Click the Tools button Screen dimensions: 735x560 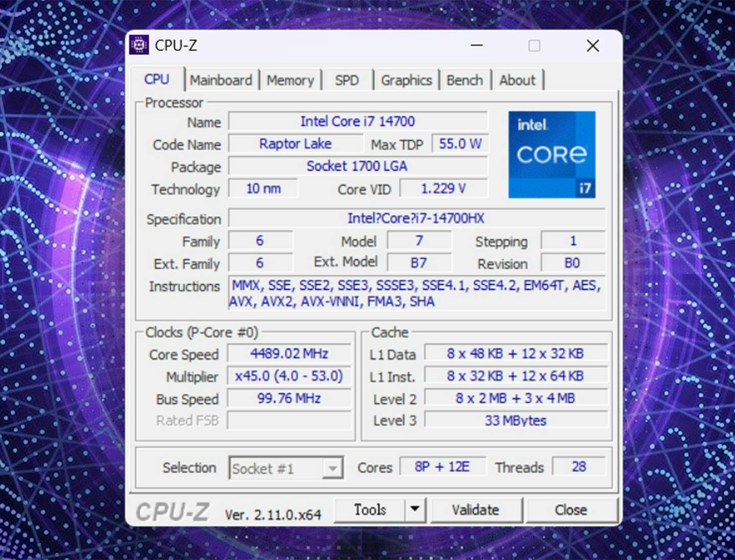[x=370, y=510]
